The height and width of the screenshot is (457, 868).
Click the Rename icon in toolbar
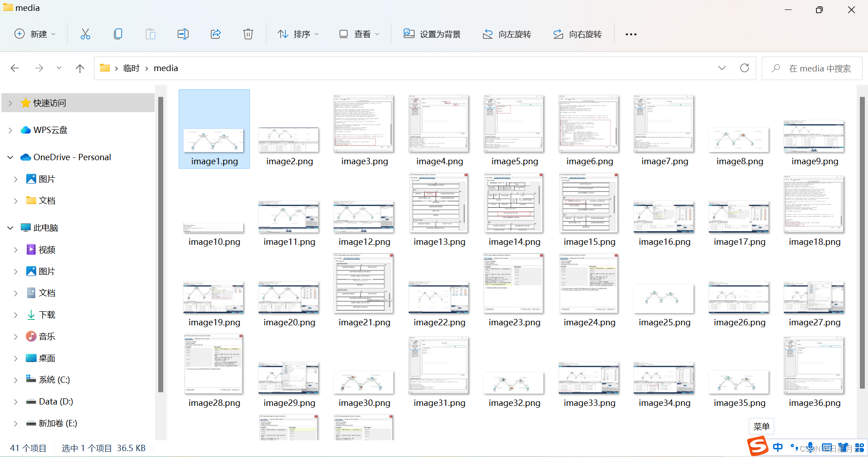183,34
